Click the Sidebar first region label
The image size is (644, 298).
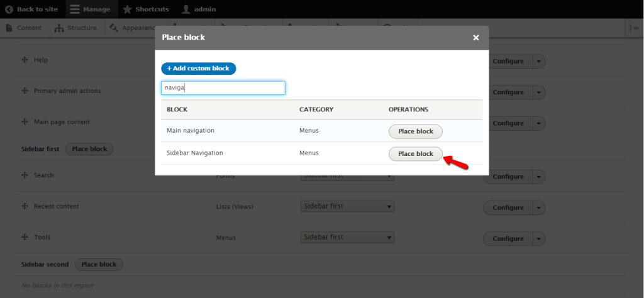[x=40, y=149]
